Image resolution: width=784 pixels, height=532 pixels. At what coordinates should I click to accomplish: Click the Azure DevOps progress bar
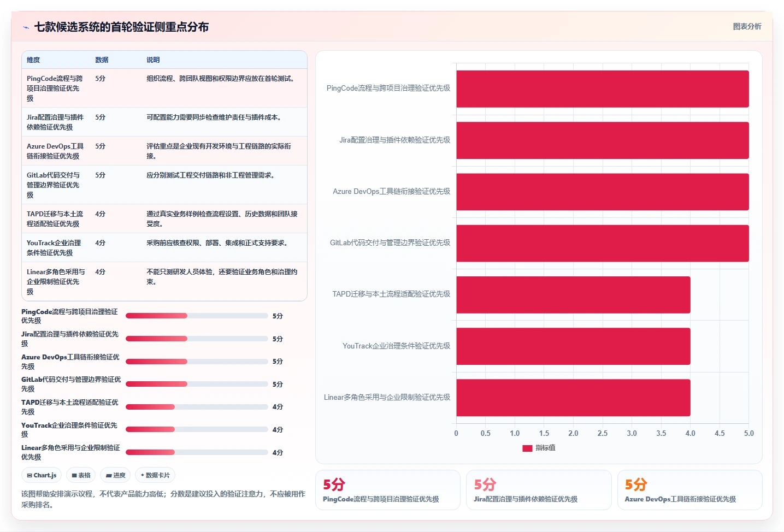197,362
